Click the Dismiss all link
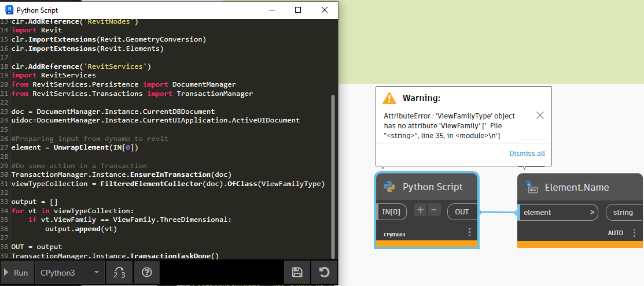The image size is (644, 286). tap(527, 154)
